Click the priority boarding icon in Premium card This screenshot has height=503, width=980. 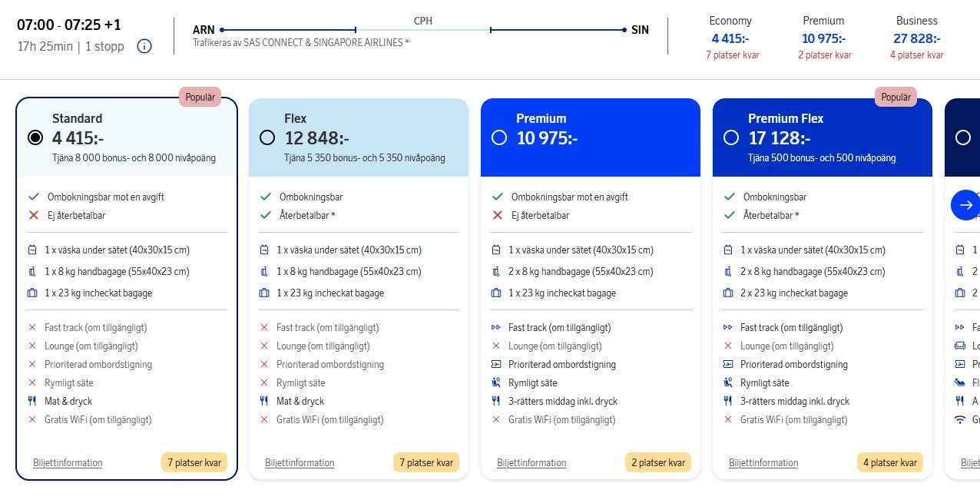(496, 364)
